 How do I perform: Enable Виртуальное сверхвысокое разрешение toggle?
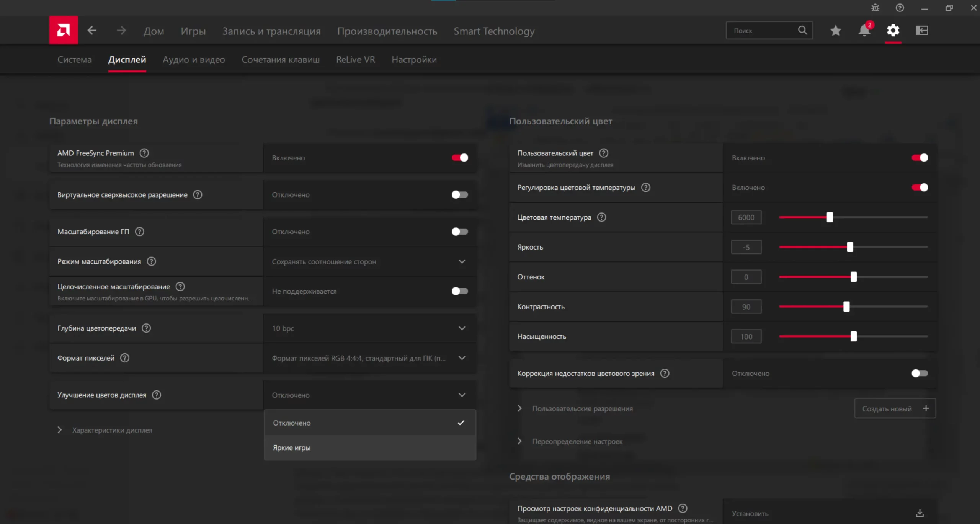(459, 195)
